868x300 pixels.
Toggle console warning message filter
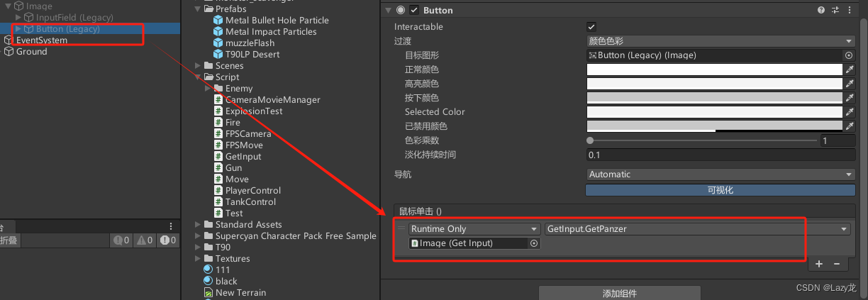click(144, 240)
